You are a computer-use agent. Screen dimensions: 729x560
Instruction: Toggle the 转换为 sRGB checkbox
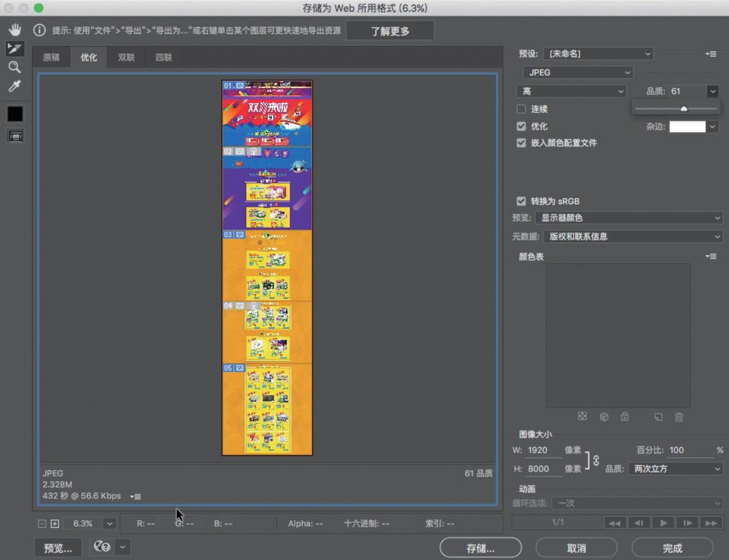tap(521, 201)
